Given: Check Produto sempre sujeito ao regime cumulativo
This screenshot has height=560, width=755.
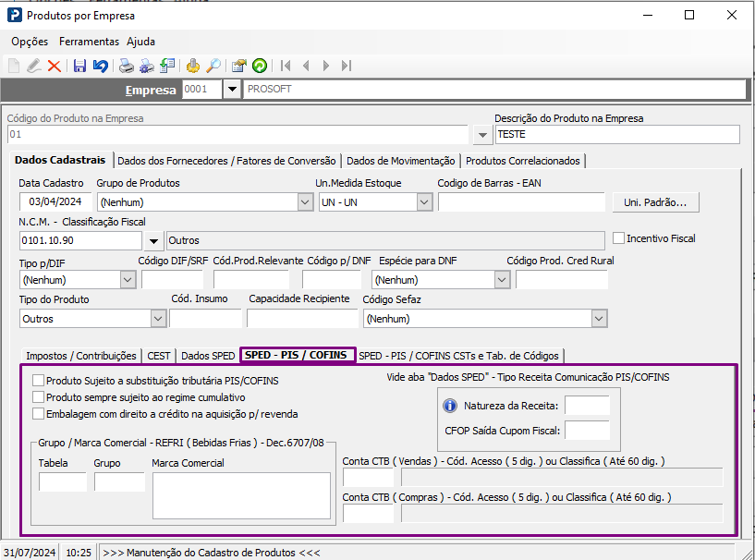Looking at the screenshot, I should tap(39, 396).
